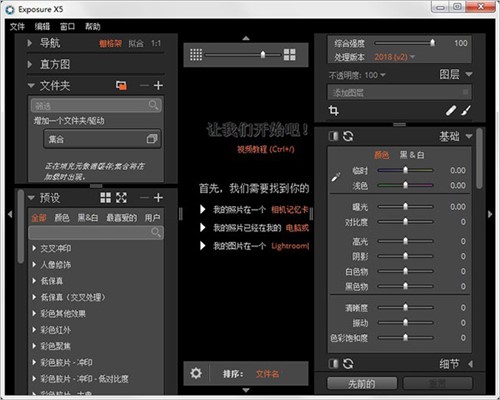This screenshot has height=400, width=500.
Task: Switch presets to grid view icon
Action: coord(106,198)
